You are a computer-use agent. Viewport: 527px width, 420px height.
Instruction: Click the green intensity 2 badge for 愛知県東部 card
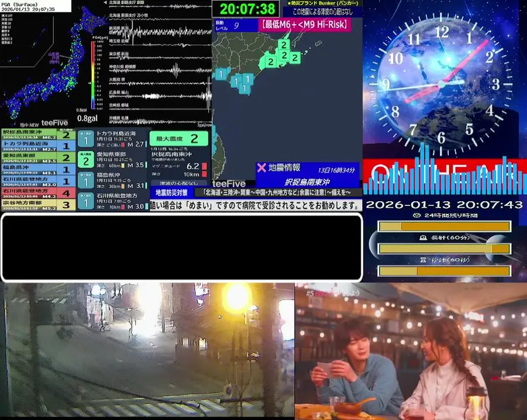tap(86, 160)
